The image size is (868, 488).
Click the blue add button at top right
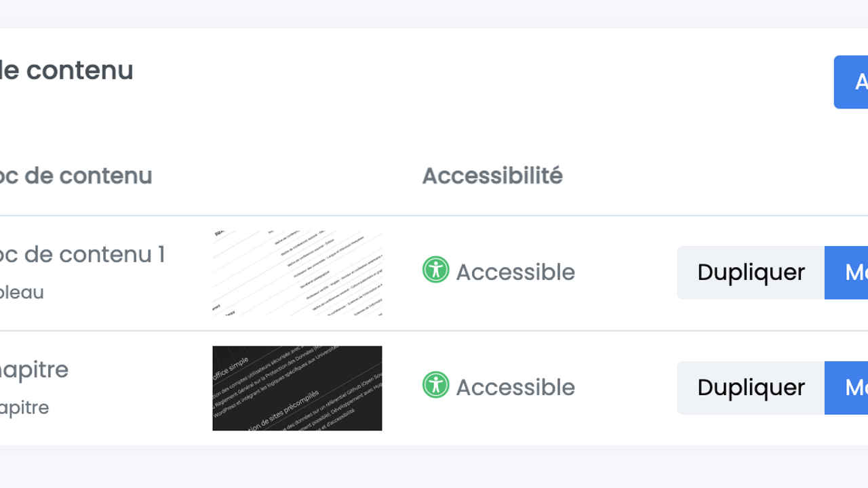click(x=852, y=82)
